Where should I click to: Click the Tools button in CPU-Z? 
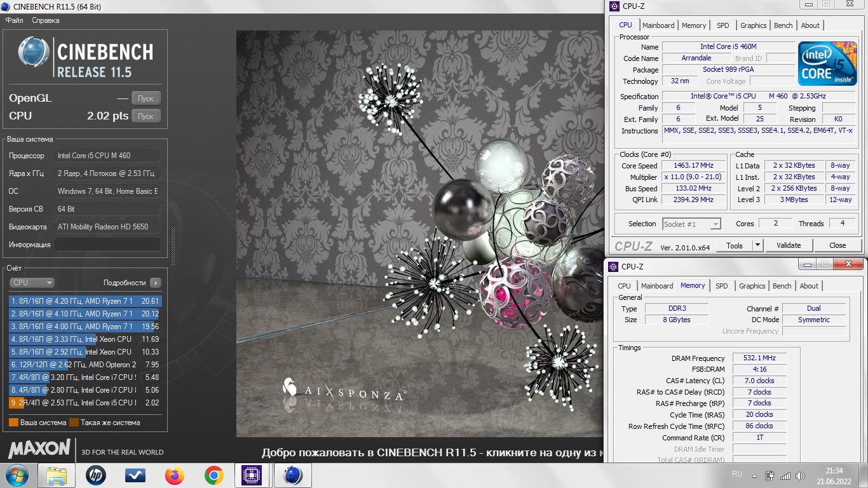click(735, 245)
